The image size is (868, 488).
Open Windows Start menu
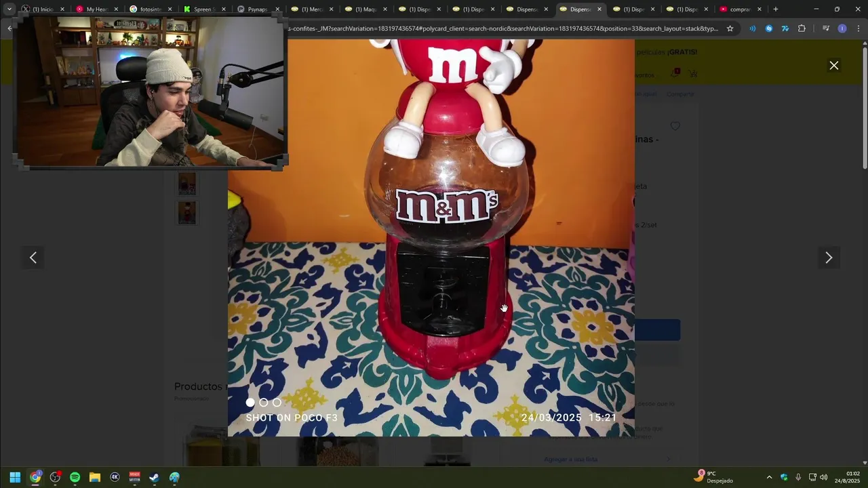pos(15,477)
